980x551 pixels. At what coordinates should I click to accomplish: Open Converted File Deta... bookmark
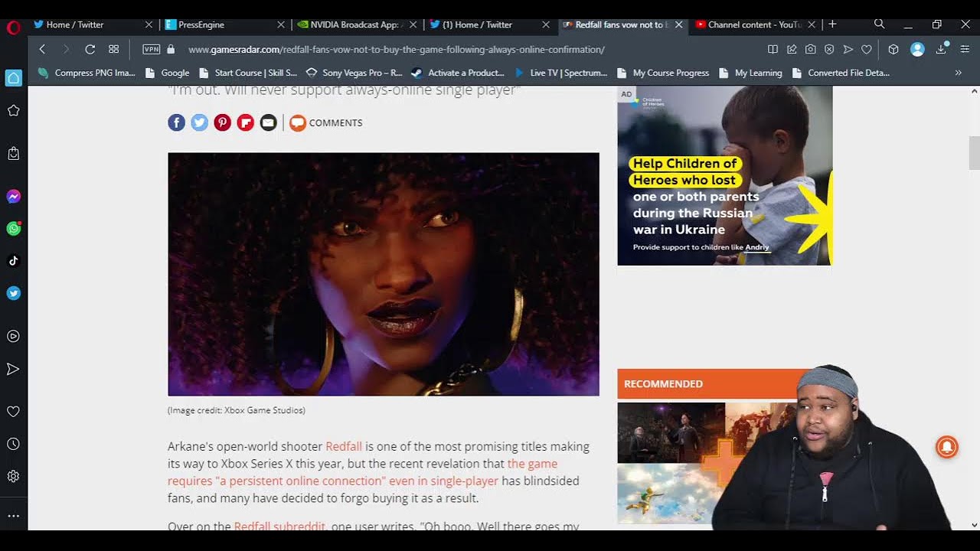(841, 73)
